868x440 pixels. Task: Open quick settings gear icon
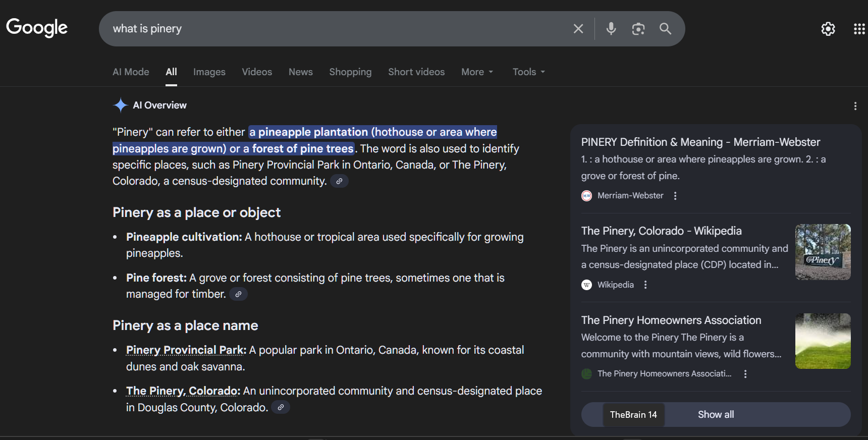pyautogui.click(x=828, y=29)
